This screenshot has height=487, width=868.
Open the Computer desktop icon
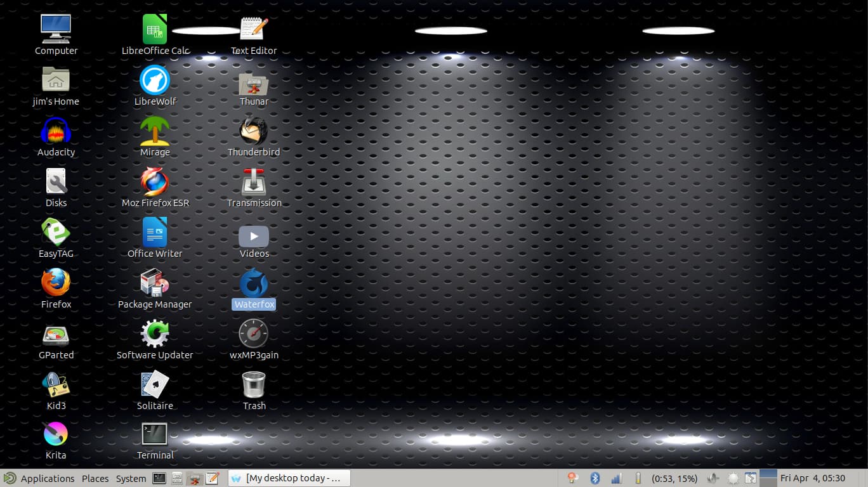pyautogui.click(x=56, y=29)
